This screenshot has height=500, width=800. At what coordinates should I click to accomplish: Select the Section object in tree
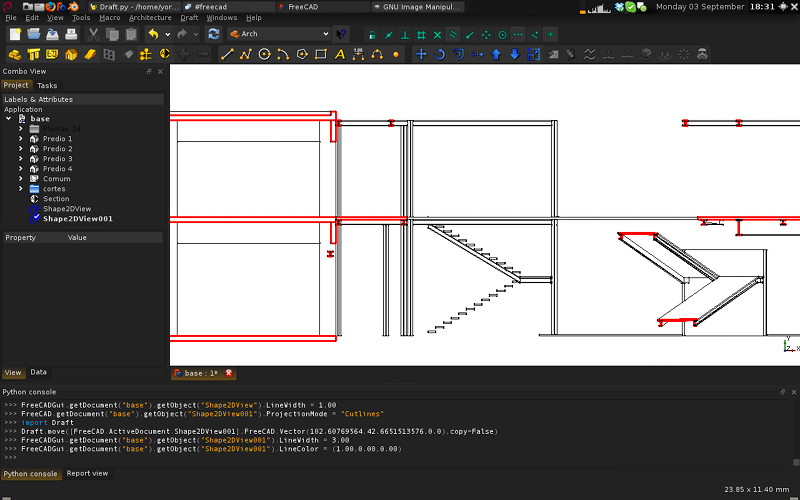pos(56,198)
